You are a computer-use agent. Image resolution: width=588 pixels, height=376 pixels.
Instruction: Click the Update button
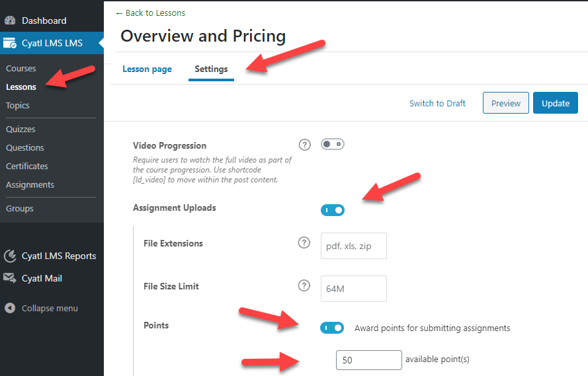(556, 103)
